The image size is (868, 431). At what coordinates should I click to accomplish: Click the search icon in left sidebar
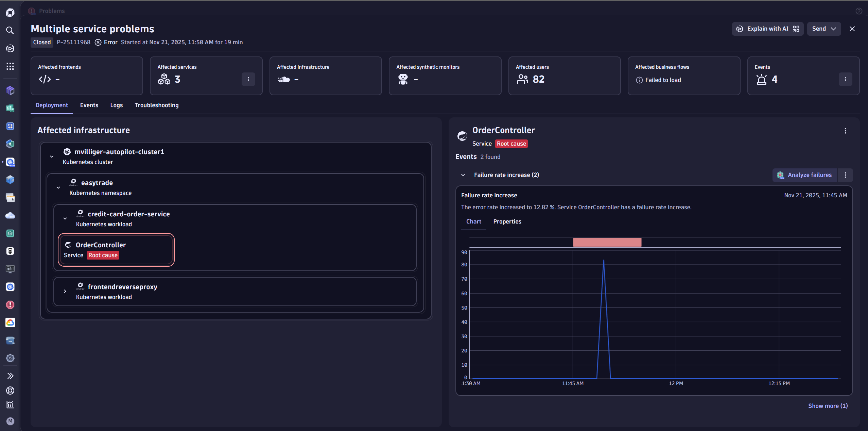click(10, 31)
